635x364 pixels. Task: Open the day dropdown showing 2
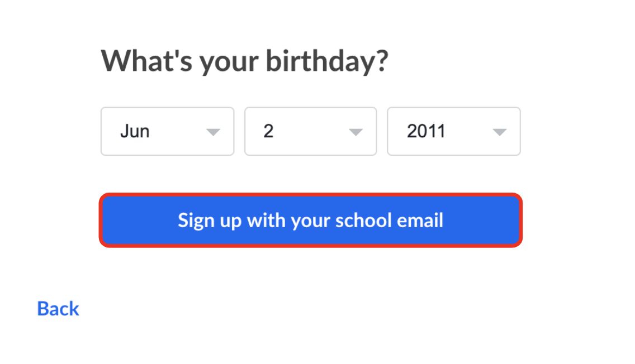click(x=310, y=131)
